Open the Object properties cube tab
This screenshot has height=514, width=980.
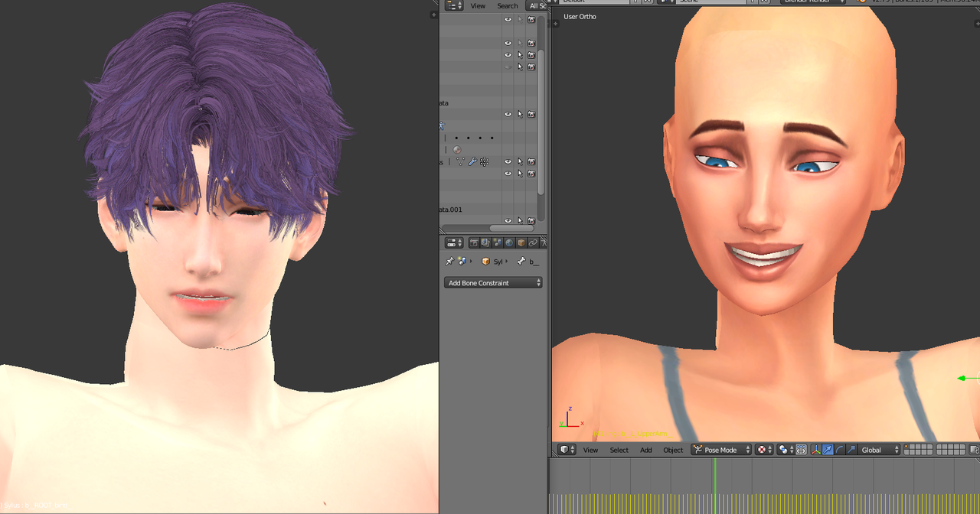coord(521,242)
